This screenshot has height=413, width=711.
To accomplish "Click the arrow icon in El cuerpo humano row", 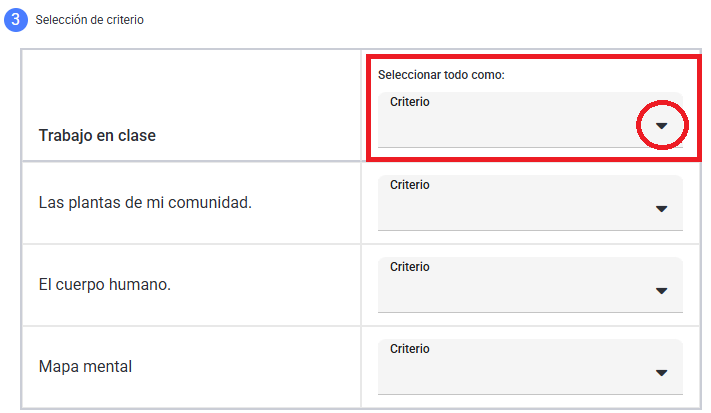I will pyautogui.click(x=662, y=291).
